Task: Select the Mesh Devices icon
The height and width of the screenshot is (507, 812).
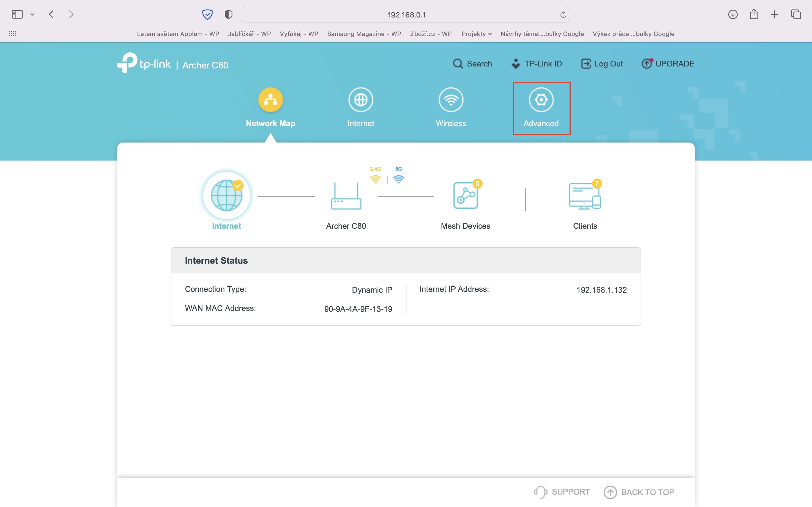Action: (x=465, y=195)
